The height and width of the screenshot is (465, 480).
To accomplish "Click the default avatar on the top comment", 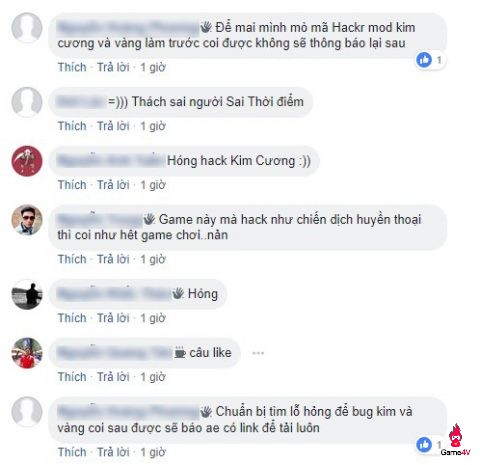I will point(27,28).
